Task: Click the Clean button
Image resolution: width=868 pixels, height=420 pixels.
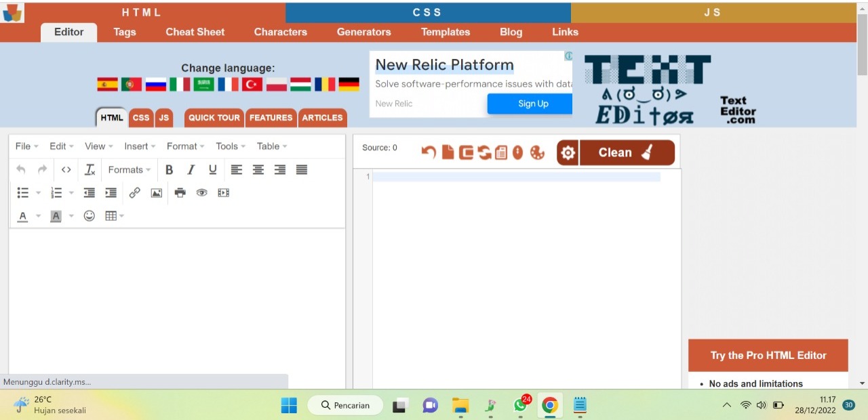Action: click(627, 153)
